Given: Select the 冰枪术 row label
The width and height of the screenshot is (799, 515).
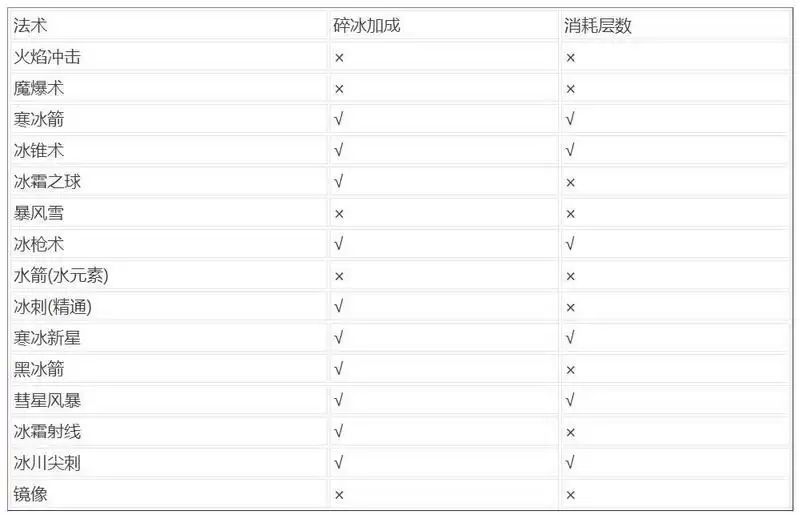Looking at the screenshot, I should (x=39, y=244).
